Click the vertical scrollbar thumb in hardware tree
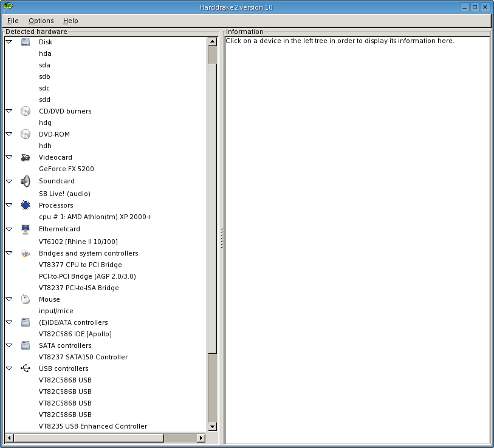 click(213, 208)
